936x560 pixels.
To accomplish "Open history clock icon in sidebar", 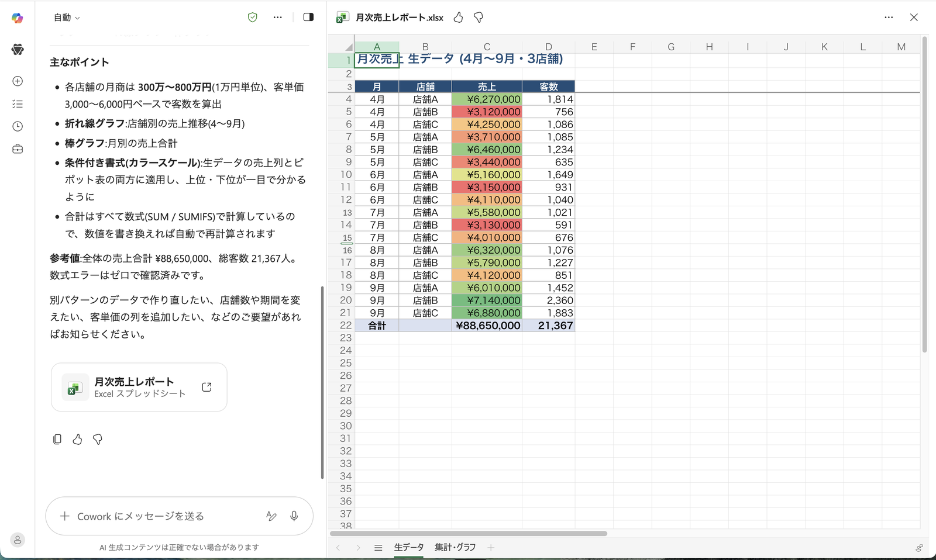I will [18, 126].
